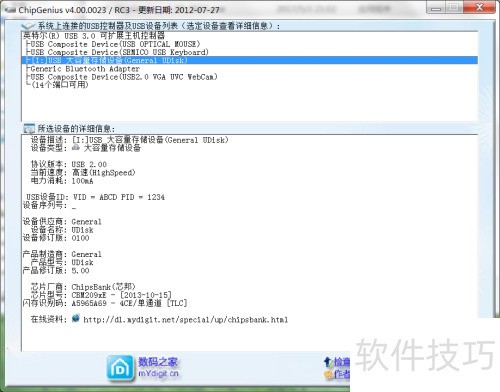Image resolution: width=500 pixels, height=392 pixels.
Task: Click the 产品制造商 General line
Action: [x=62, y=254]
